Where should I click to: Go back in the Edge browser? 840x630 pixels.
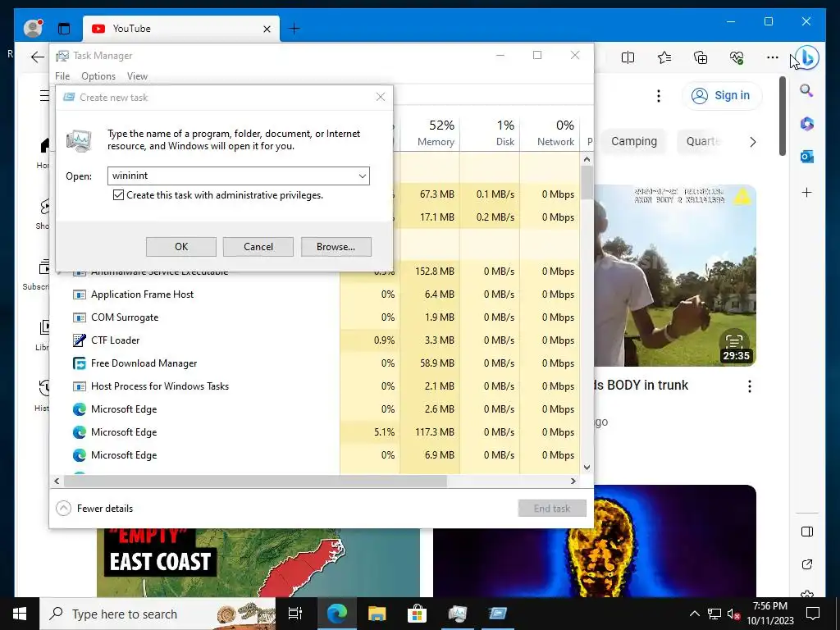coord(38,57)
